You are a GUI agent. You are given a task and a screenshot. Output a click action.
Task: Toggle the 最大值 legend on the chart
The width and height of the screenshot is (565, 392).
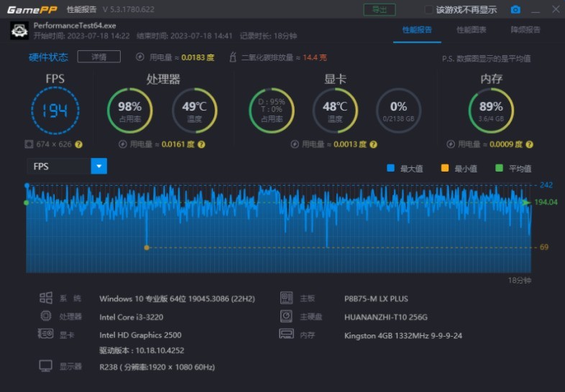[405, 169]
